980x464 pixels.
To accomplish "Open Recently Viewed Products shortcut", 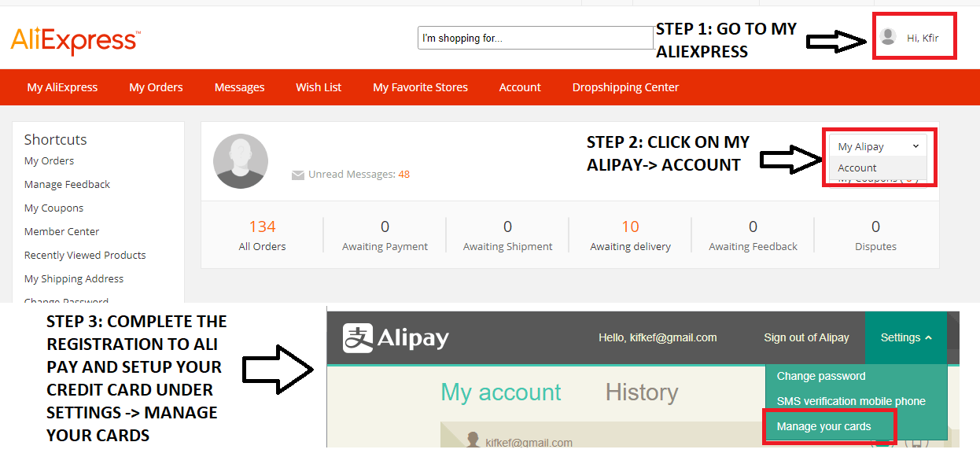I will [x=85, y=255].
